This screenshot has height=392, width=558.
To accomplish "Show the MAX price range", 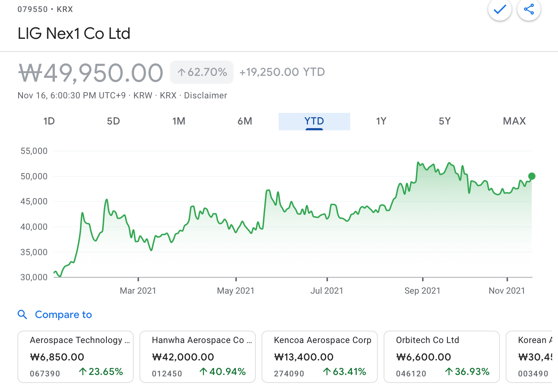I will coord(514,121).
